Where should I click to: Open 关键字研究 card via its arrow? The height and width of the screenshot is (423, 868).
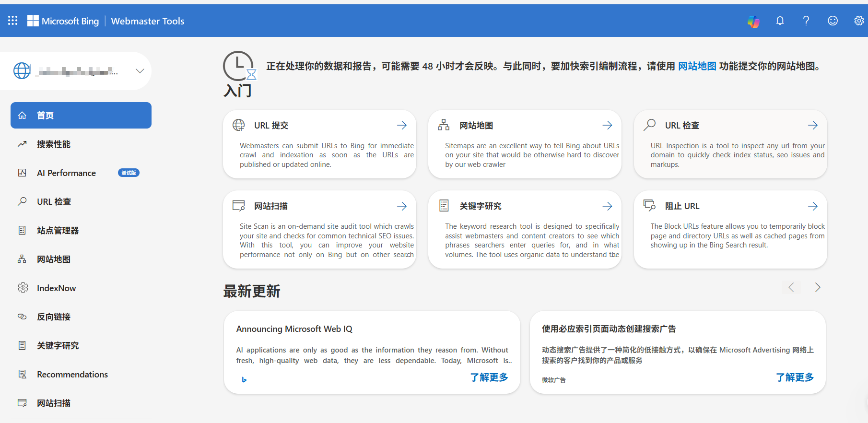(x=607, y=206)
